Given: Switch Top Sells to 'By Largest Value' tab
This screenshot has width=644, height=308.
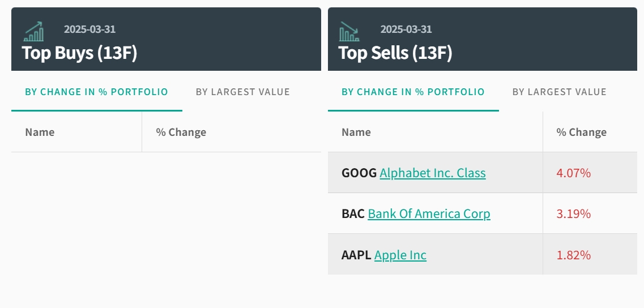Looking at the screenshot, I should 559,92.
